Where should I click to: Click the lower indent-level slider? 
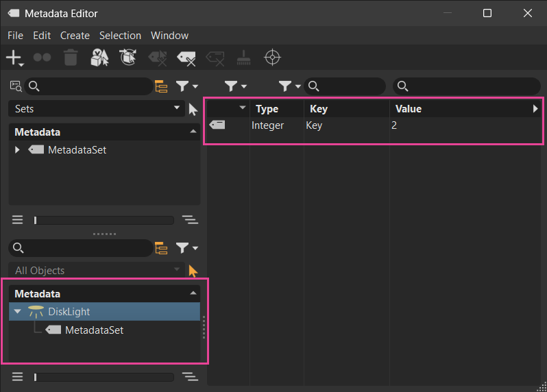[x=104, y=377]
